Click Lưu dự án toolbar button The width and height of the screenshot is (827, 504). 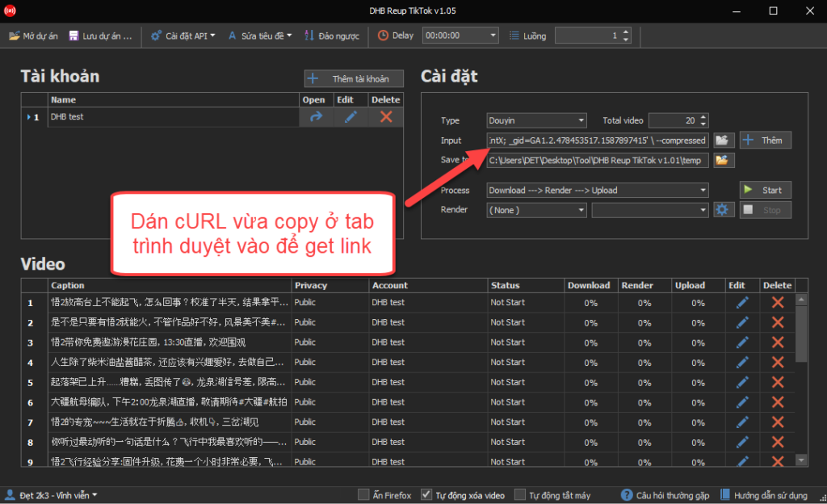[x=100, y=36]
